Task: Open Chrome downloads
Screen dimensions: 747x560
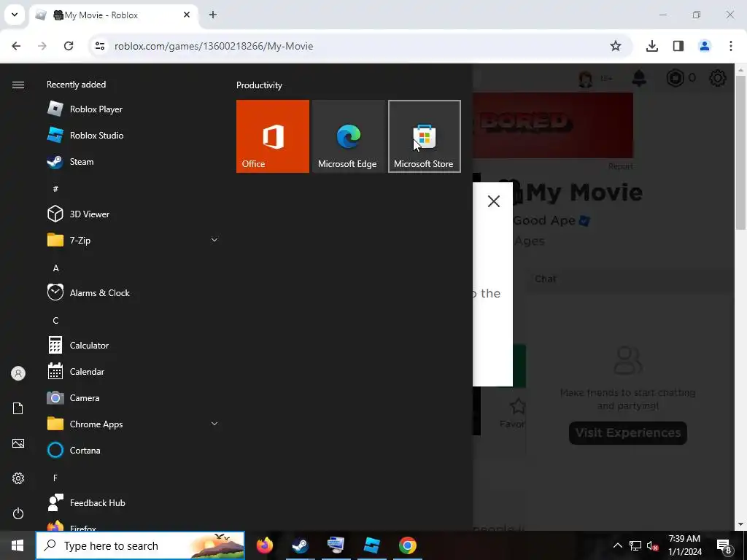Action: pos(651,46)
